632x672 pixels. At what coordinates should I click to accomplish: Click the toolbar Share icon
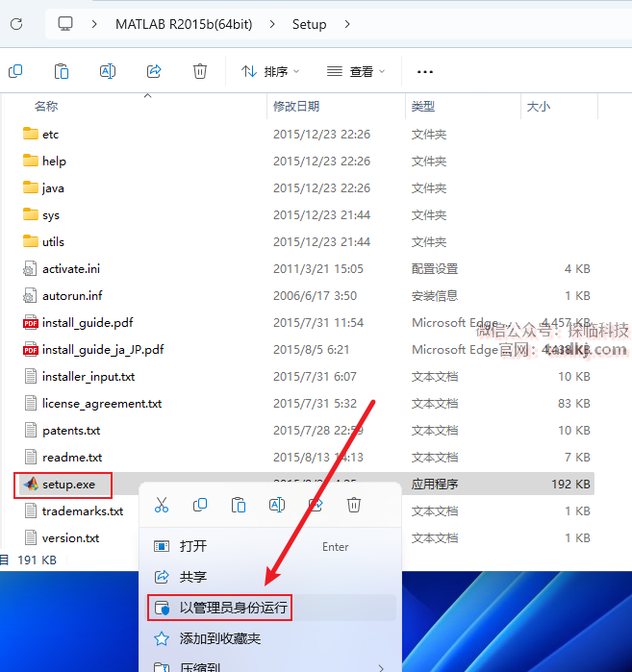click(154, 71)
